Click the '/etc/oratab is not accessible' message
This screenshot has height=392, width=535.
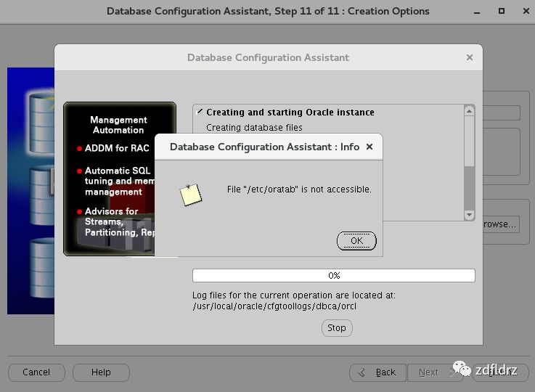299,189
